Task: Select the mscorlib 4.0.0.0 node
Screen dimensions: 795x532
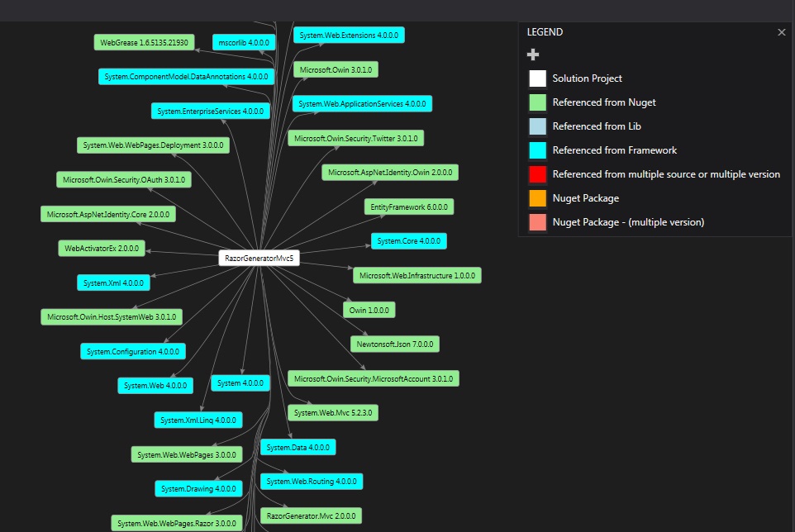Action: click(244, 43)
